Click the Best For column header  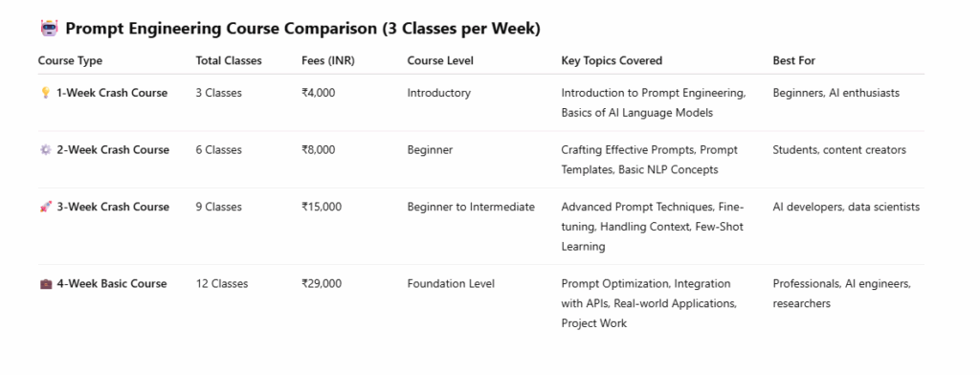[793, 61]
